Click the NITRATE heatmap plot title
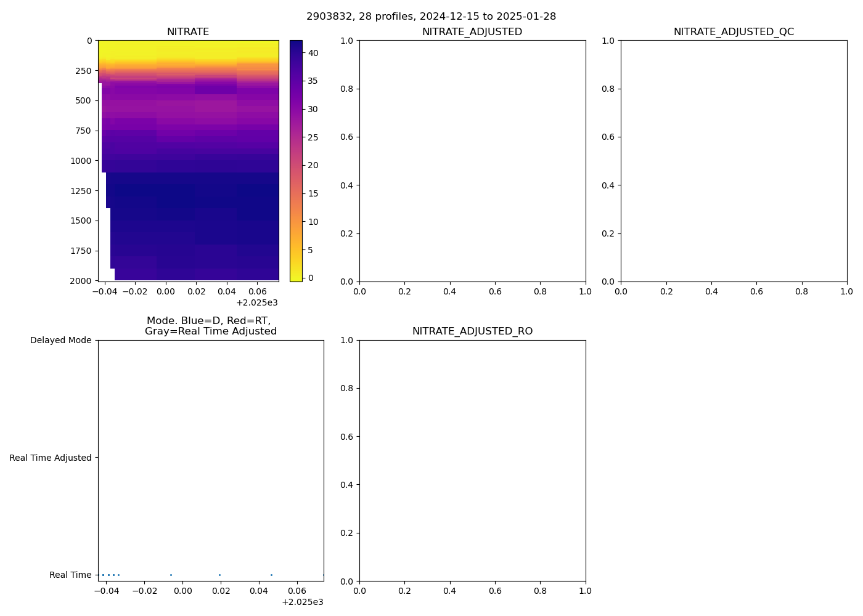 (188, 32)
